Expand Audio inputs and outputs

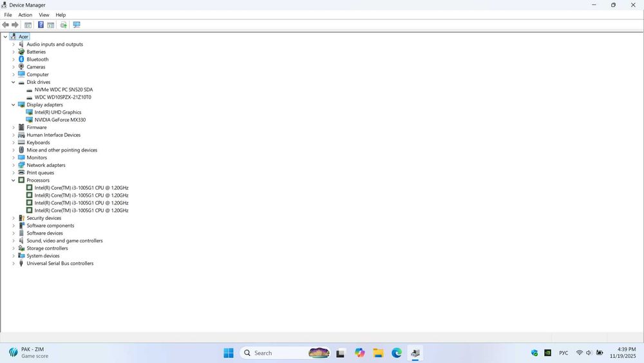click(x=13, y=44)
